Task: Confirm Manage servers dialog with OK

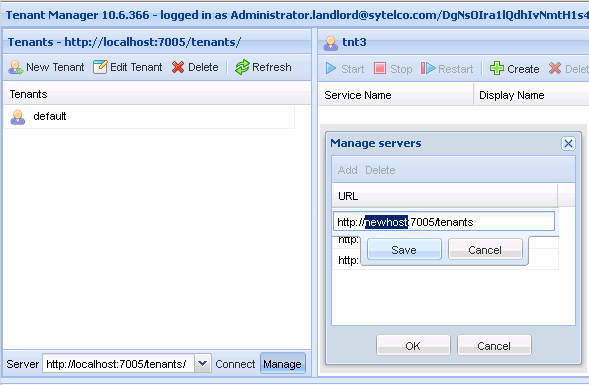Action: (x=413, y=346)
